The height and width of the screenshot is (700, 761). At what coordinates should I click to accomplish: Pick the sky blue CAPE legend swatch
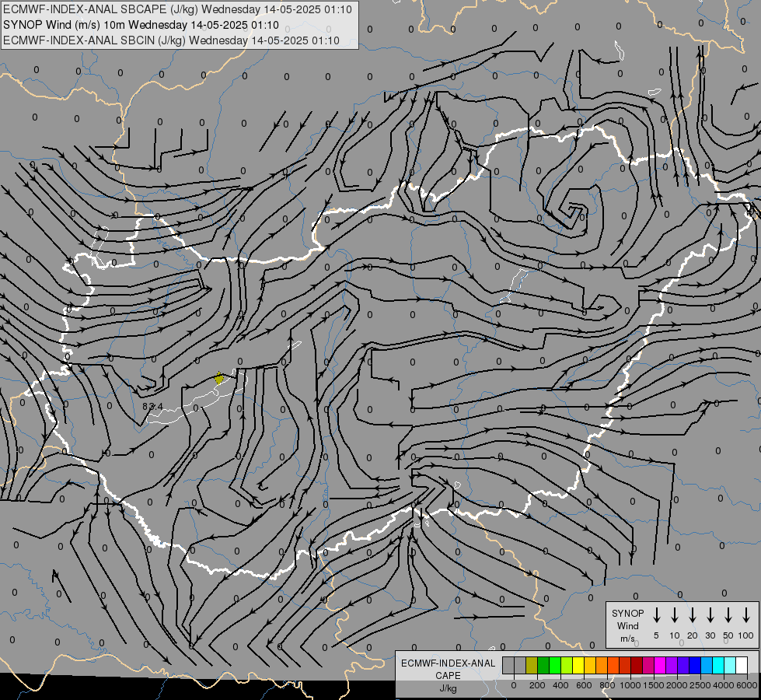click(x=707, y=665)
